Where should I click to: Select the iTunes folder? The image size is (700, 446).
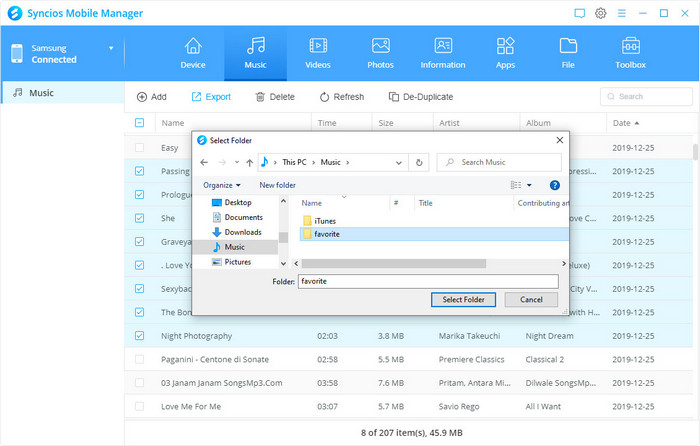click(x=319, y=221)
